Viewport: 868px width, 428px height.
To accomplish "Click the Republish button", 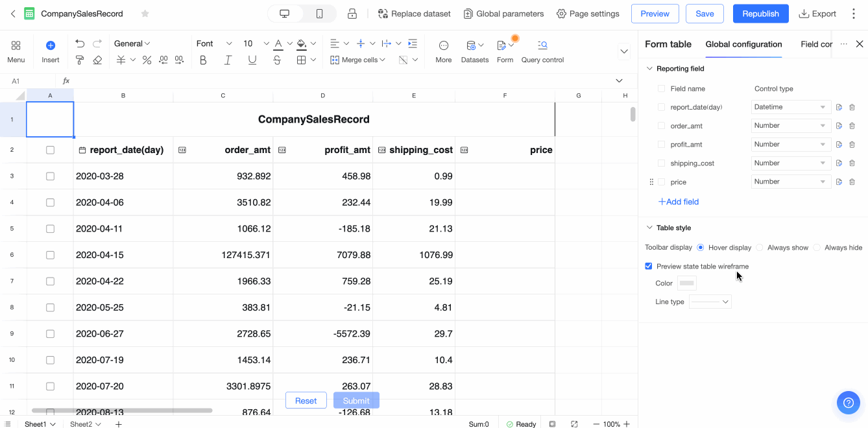I will tap(760, 13).
